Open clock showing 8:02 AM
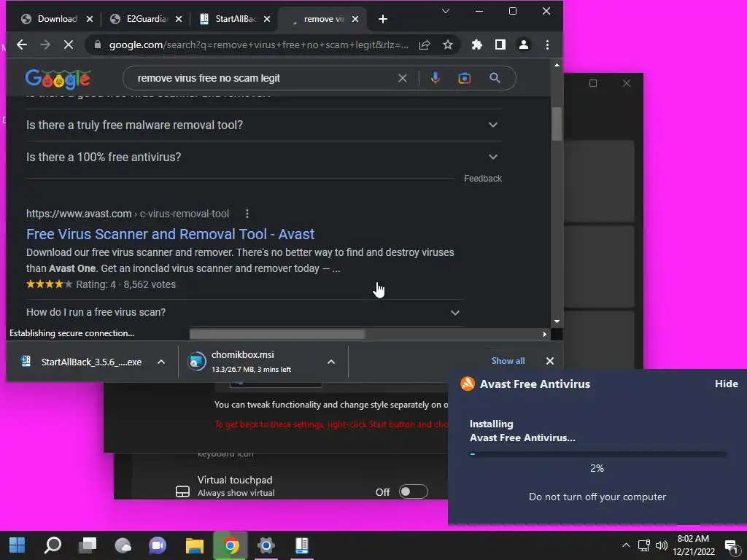The height and width of the screenshot is (560, 747). click(x=694, y=545)
